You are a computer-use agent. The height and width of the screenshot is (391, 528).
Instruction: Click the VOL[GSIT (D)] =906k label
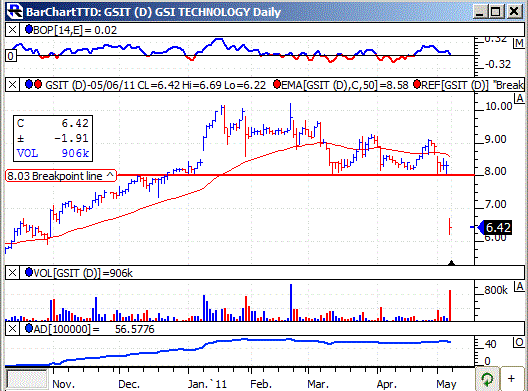[x=83, y=273]
